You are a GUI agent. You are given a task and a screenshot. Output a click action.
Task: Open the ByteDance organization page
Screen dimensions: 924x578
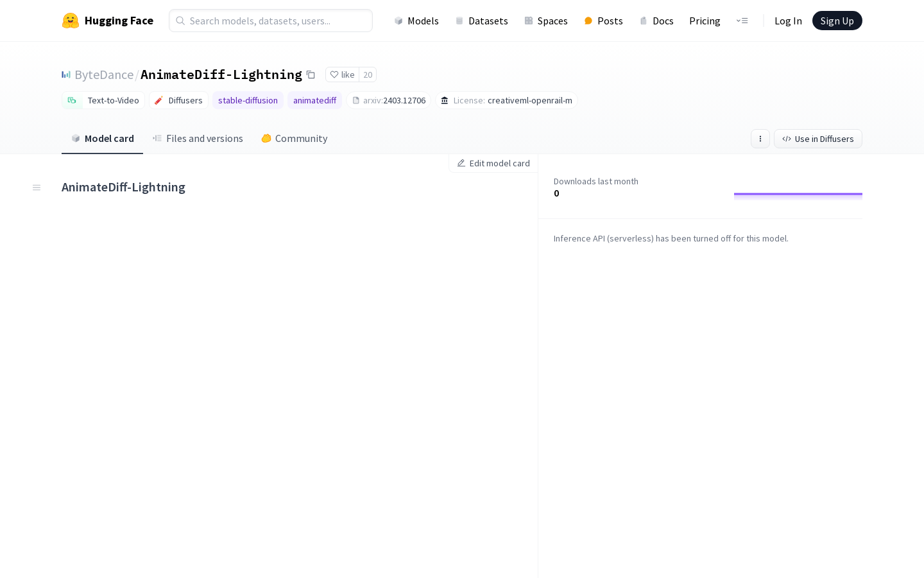click(104, 74)
